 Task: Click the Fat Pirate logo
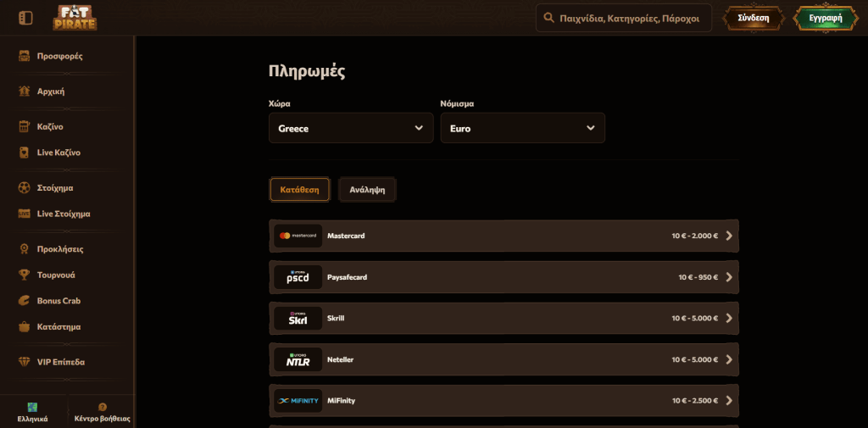click(75, 18)
